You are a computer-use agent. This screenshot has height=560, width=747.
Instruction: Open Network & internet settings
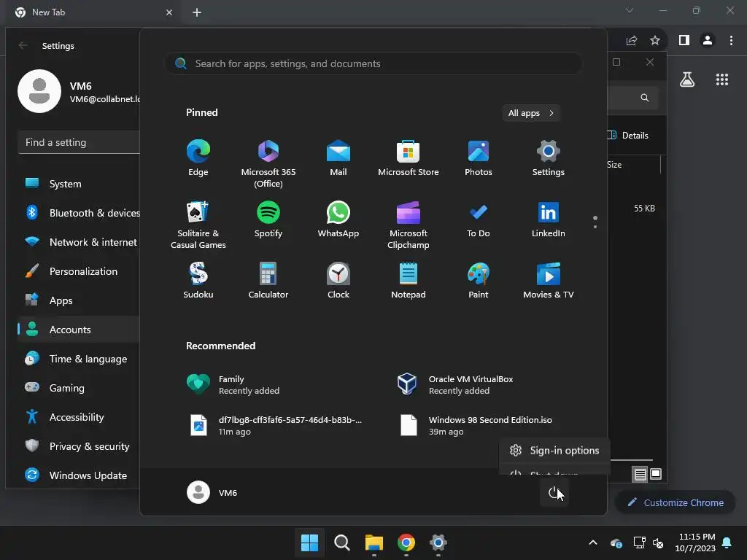[79, 242]
